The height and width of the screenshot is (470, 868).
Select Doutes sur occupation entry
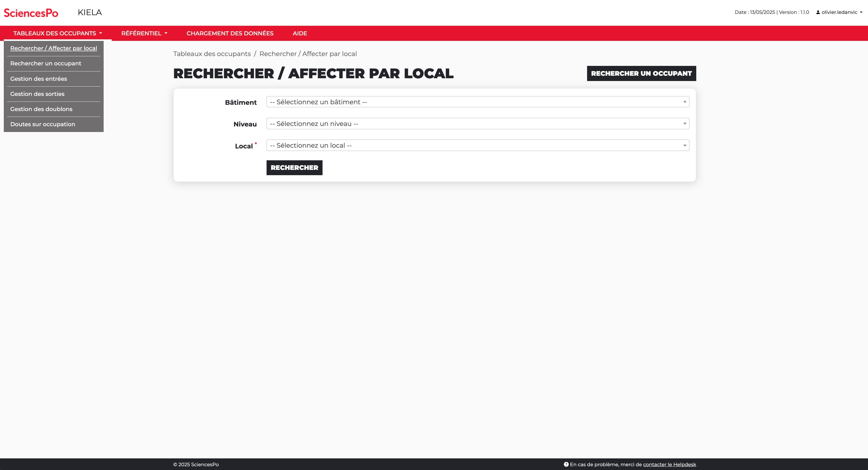tap(43, 124)
